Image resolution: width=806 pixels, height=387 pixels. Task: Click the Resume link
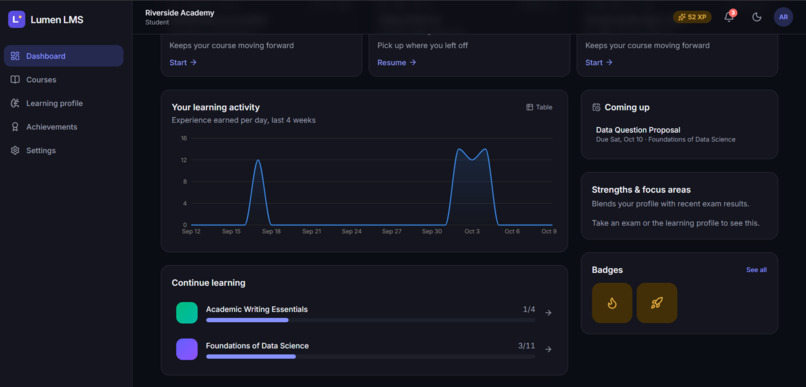(397, 62)
